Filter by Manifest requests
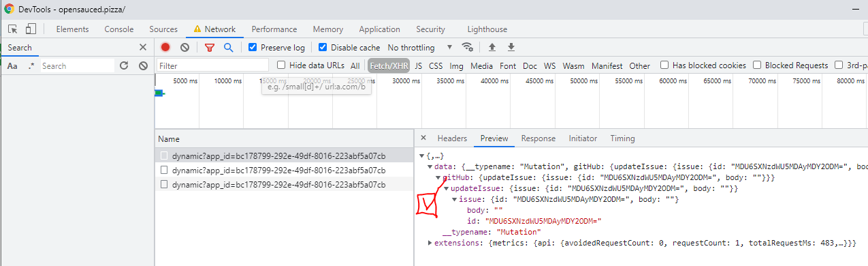 tap(607, 66)
